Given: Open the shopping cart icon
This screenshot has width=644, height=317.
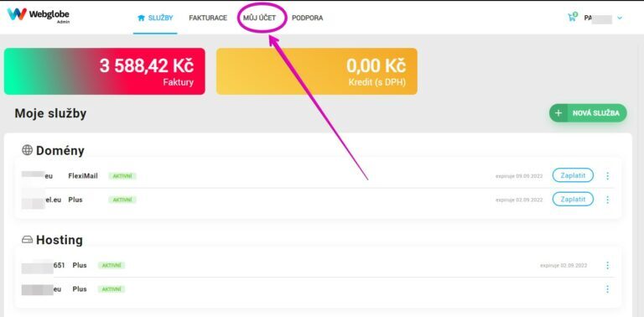Looking at the screenshot, I should pyautogui.click(x=572, y=18).
